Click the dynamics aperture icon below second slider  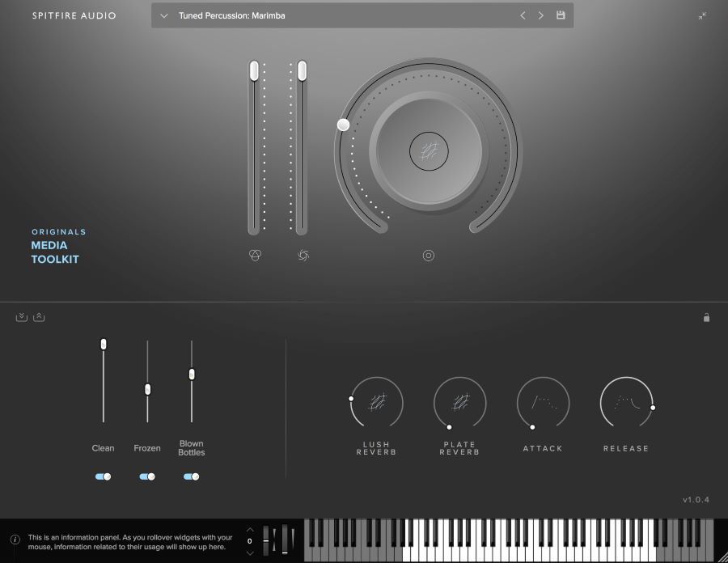pyautogui.click(x=303, y=256)
